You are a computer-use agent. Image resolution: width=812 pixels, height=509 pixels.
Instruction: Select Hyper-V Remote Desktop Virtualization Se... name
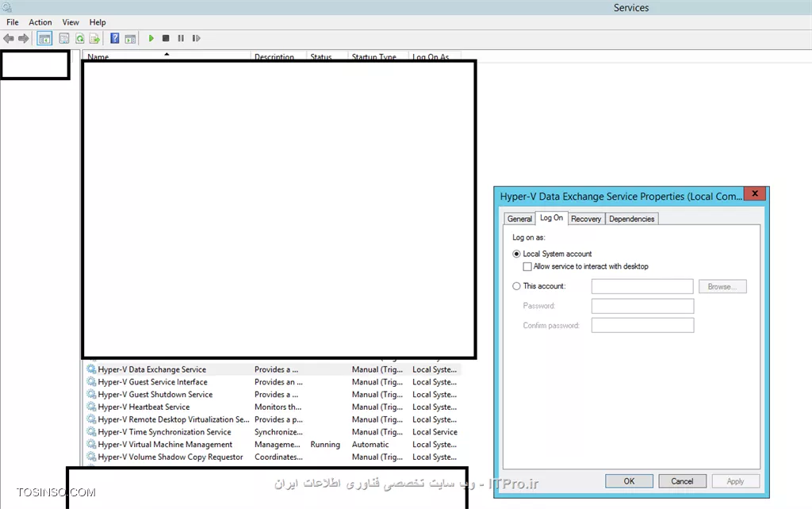(x=174, y=419)
